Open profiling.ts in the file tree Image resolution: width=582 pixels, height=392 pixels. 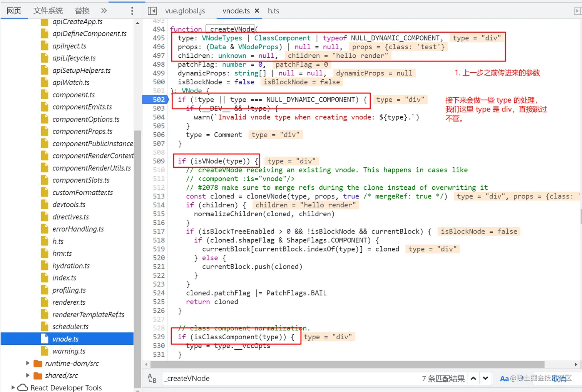69,290
